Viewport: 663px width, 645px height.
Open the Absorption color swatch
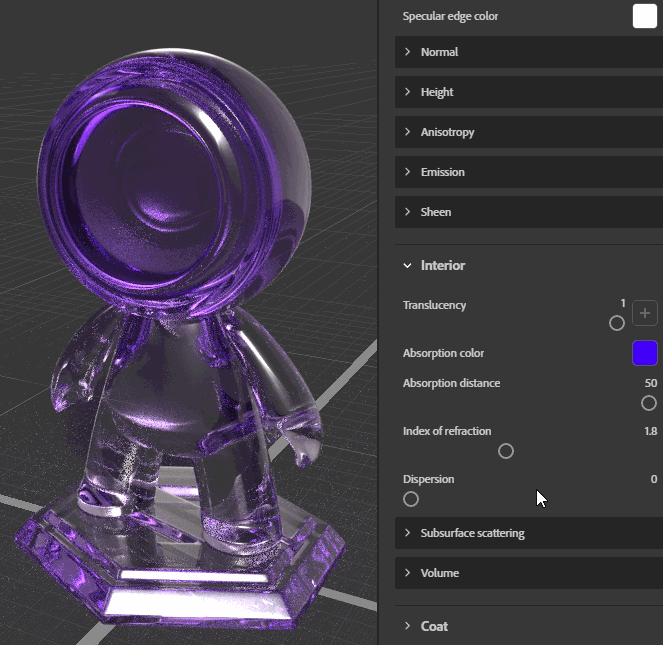[x=644, y=353]
